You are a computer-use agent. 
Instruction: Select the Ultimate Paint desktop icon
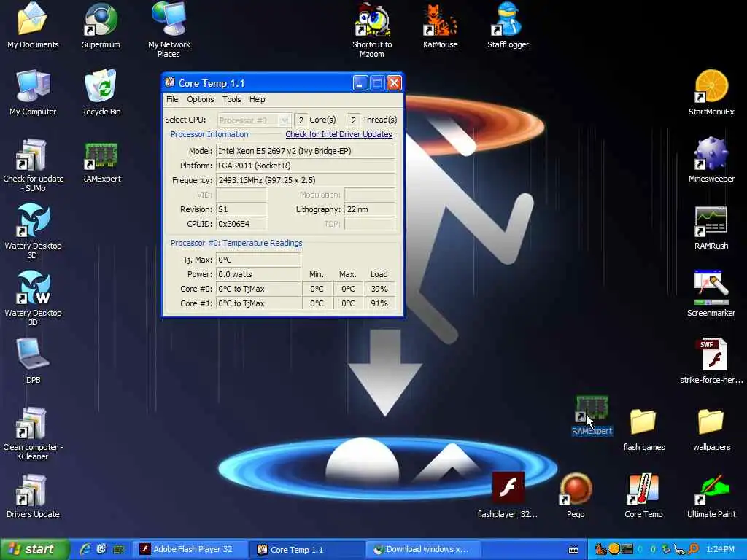point(711,495)
